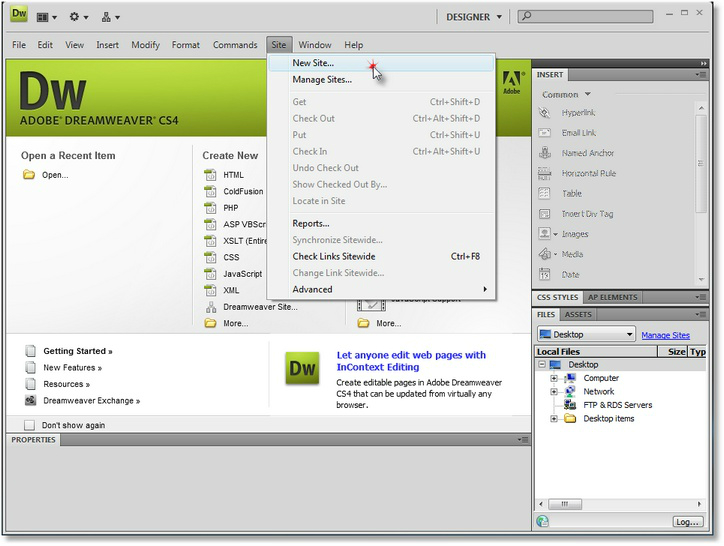The width and height of the screenshot is (724, 546).
Task: Open the Site icon menu in title bar
Action: click(x=110, y=17)
